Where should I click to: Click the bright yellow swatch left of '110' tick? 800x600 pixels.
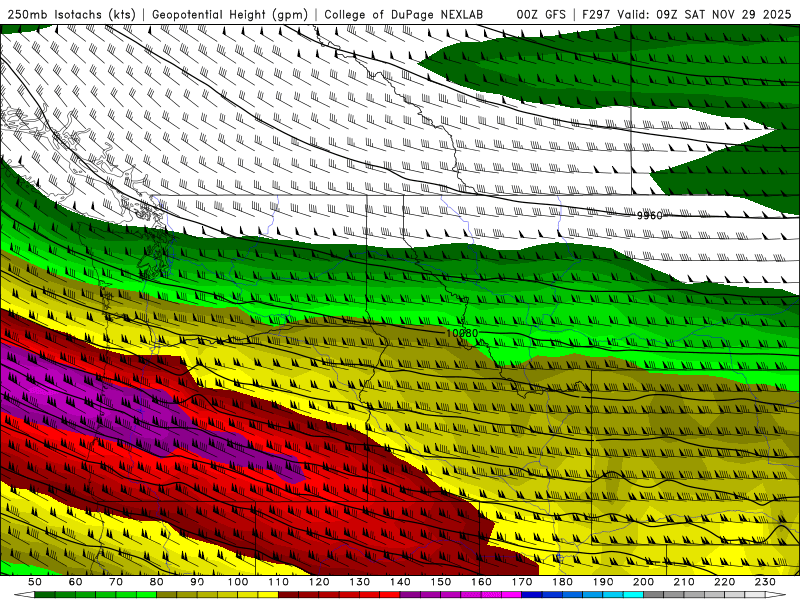[268, 595]
